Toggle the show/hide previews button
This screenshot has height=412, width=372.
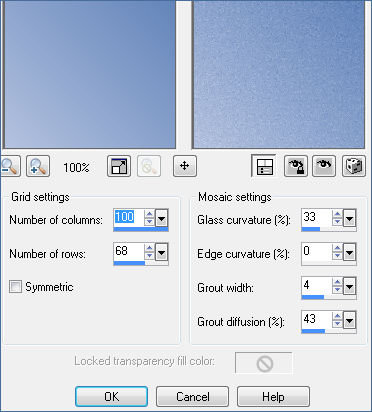tap(265, 166)
